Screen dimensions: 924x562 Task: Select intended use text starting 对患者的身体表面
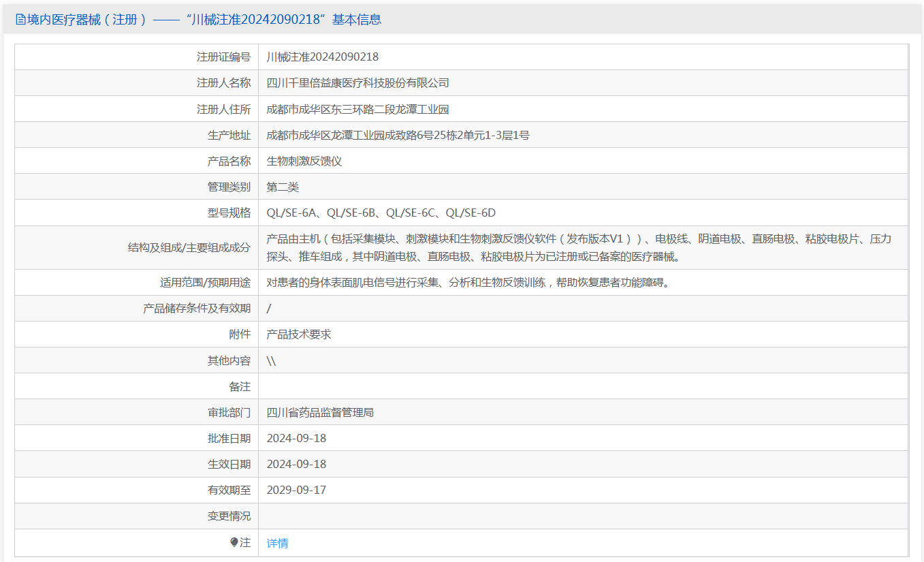click(x=469, y=282)
